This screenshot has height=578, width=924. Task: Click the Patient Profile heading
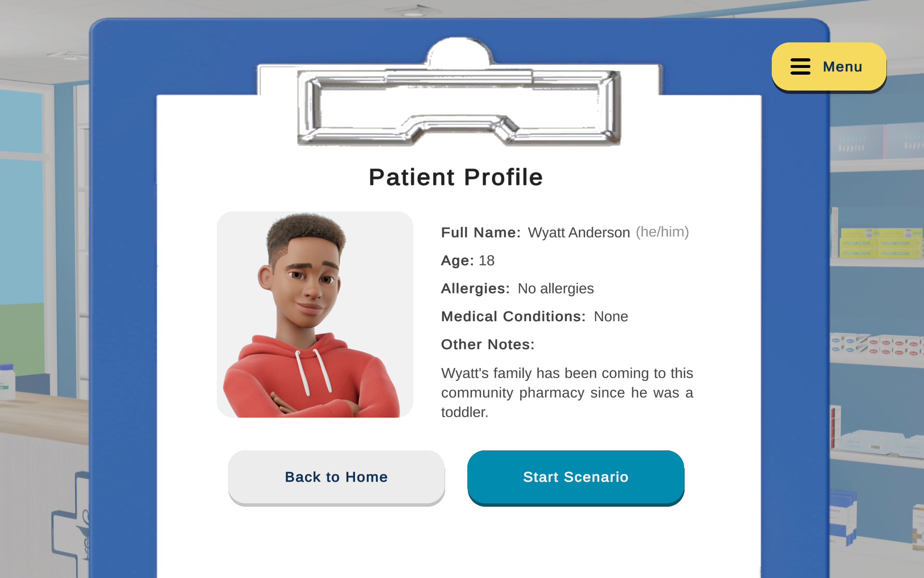tap(456, 177)
